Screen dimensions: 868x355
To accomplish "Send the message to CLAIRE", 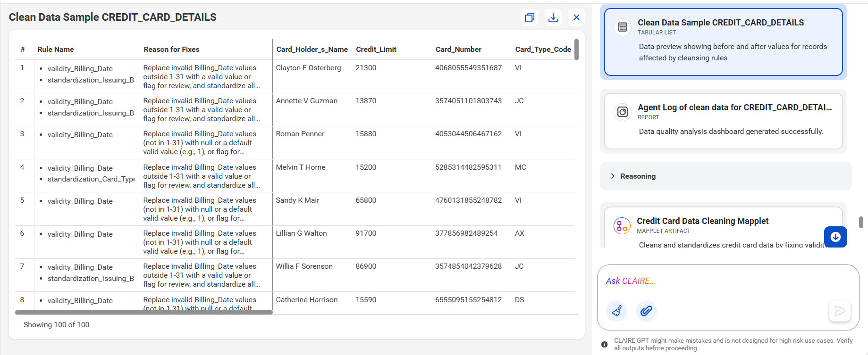I will [x=840, y=311].
